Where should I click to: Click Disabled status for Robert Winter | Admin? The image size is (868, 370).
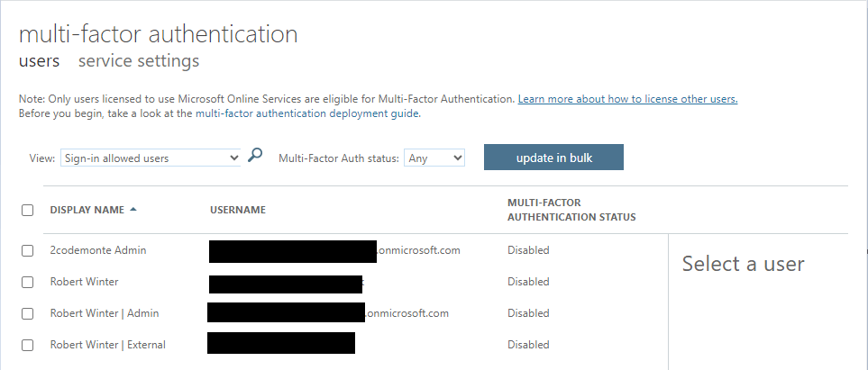point(527,313)
